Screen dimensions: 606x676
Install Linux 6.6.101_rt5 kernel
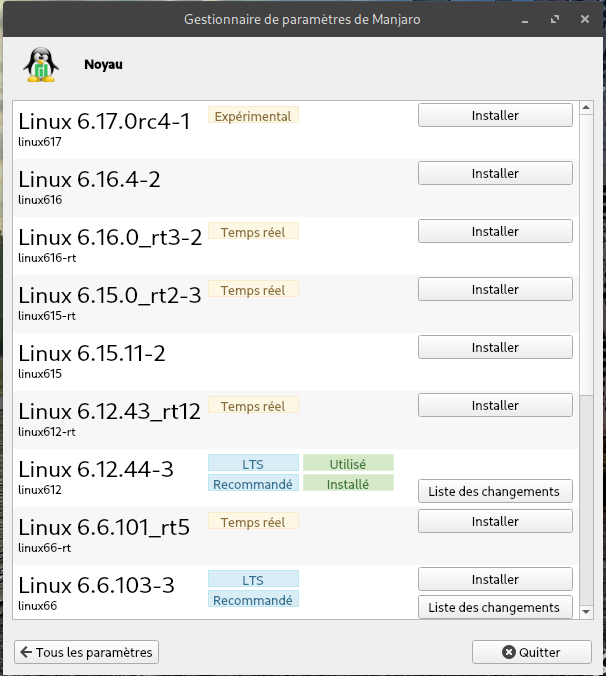495,521
